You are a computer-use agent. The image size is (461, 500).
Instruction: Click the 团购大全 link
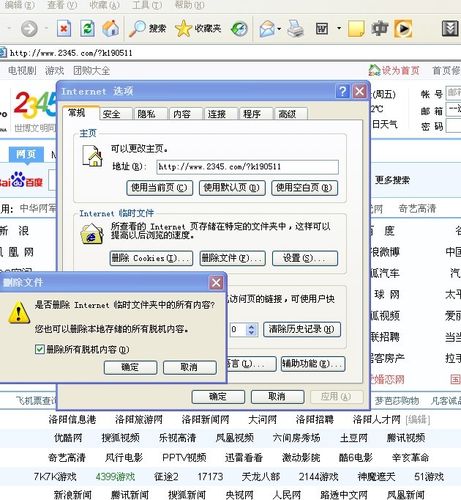pos(91,71)
